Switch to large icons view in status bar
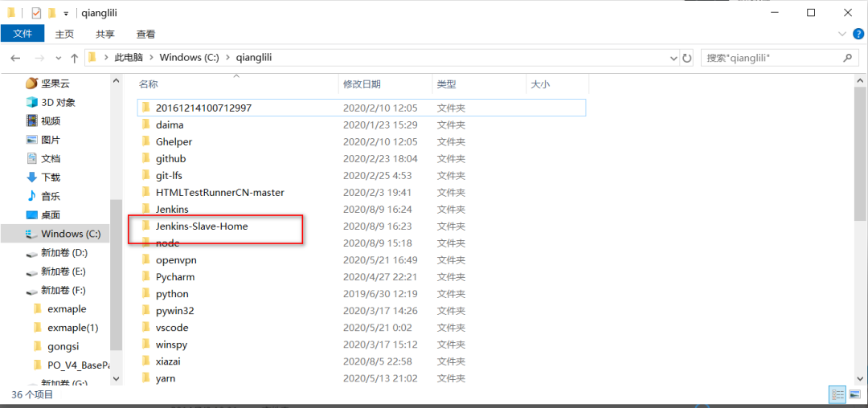This screenshot has height=408, width=868. [x=854, y=394]
